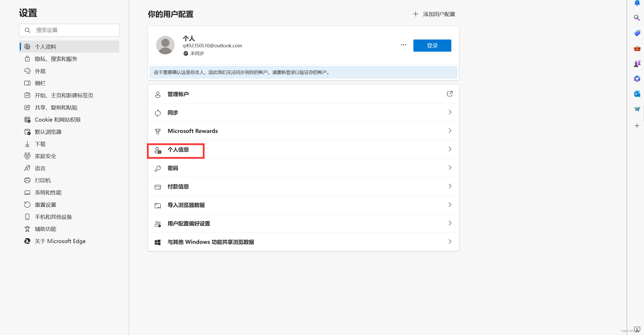Open the Outlook icon in the sidebar
Viewport: 644px width, 335px height.
click(x=637, y=94)
